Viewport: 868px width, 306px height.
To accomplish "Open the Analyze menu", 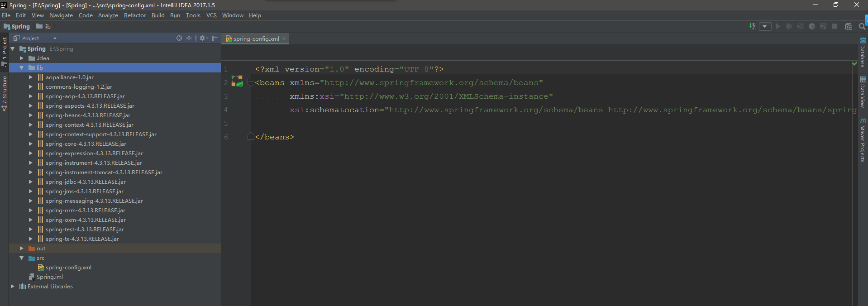I will [108, 15].
